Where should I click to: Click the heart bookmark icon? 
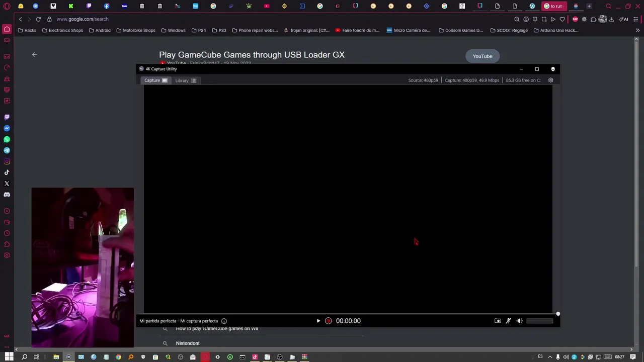click(562, 19)
